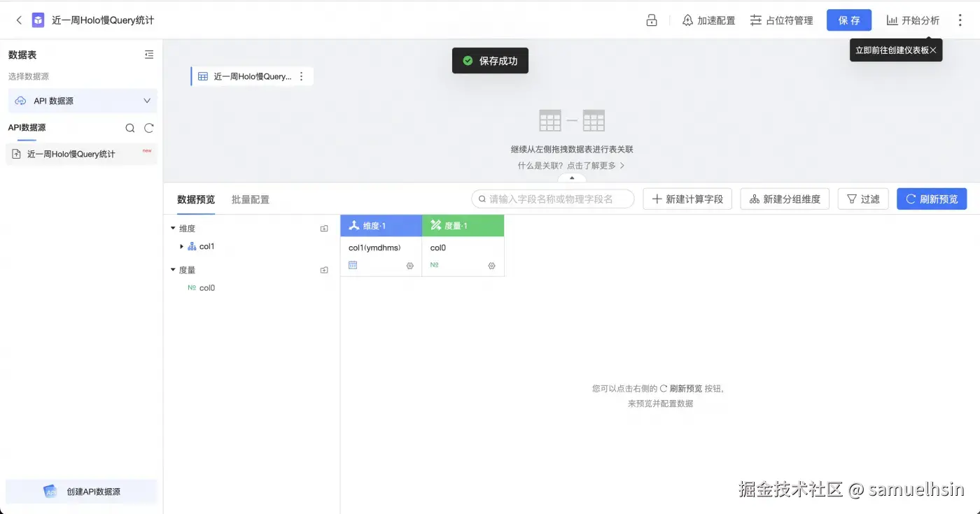
Task: Click the blue 保存 button
Action: pyautogui.click(x=849, y=20)
